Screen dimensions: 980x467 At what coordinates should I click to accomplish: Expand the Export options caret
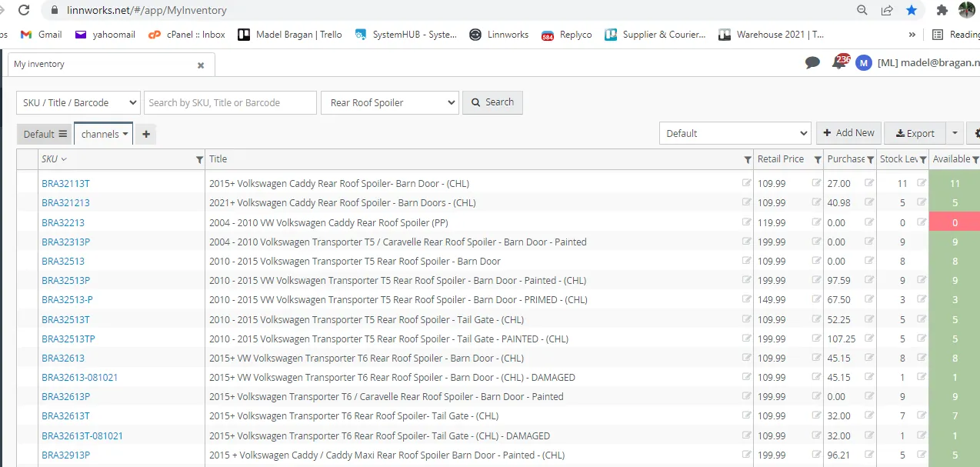point(955,133)
